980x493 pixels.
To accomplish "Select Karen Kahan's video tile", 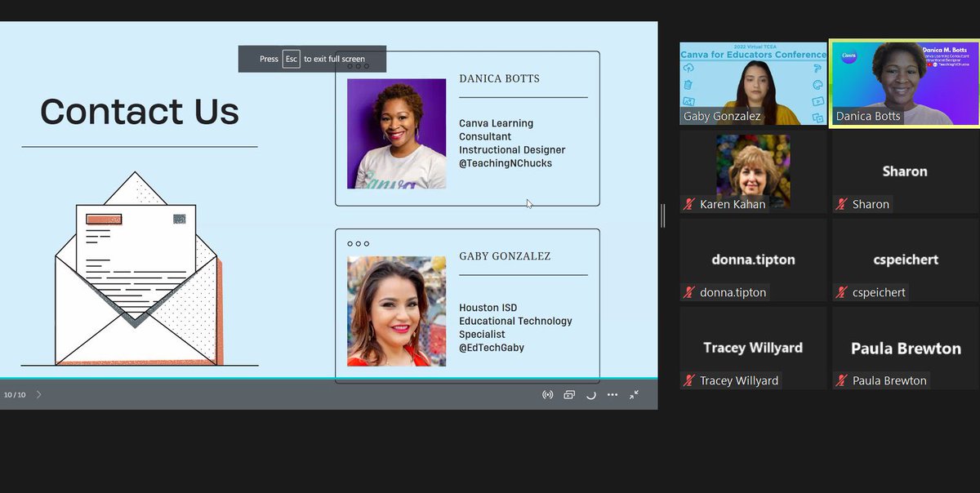I will point(754,171).
